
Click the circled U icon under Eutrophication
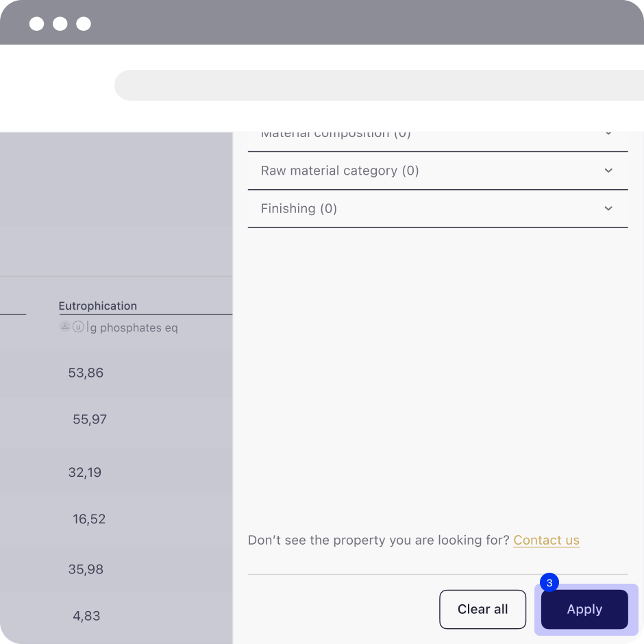click(78, 327)
